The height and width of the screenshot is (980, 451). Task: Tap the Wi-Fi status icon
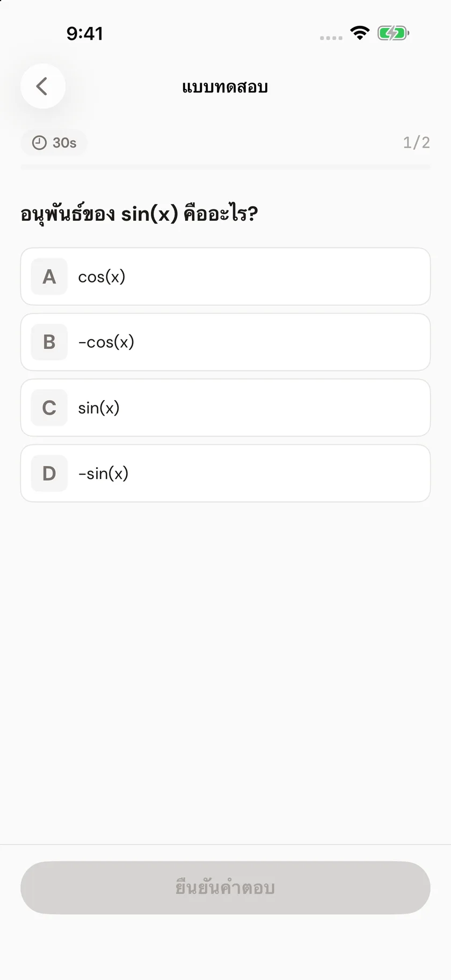click(360, 33)
